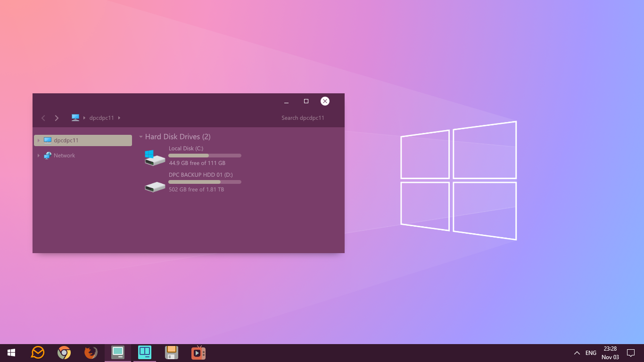Go back using the explorer back arrow

click(43, 118)
